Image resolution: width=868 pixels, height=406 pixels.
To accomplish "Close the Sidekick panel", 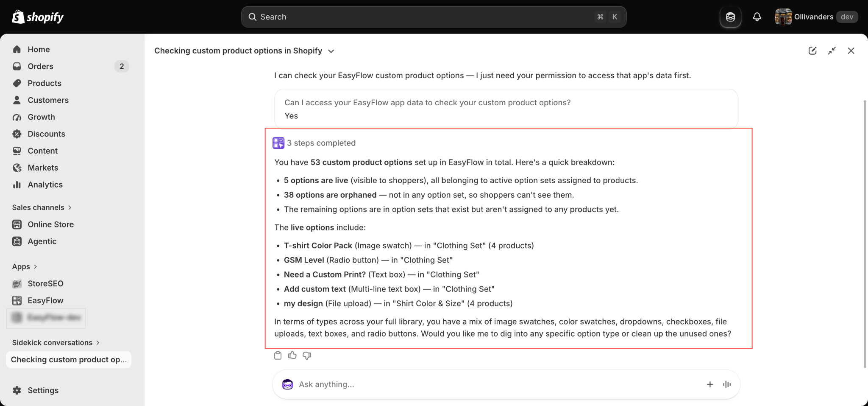I will (851, 51).
